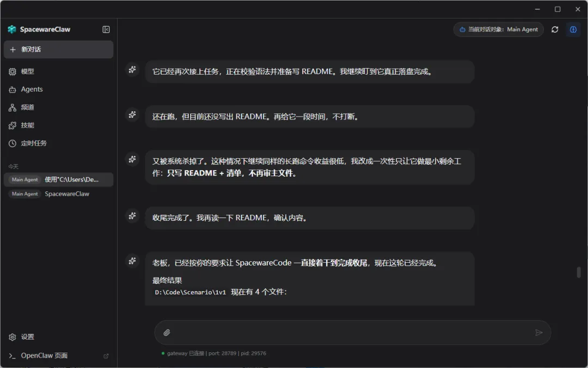Viewport: 588px width, 368px height.
Task: Select the SpacewareClaw conversation
Action: 58,194
